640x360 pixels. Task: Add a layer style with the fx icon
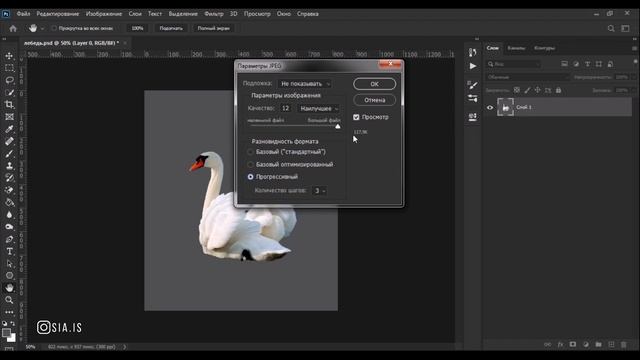click(x=560, y=344)
